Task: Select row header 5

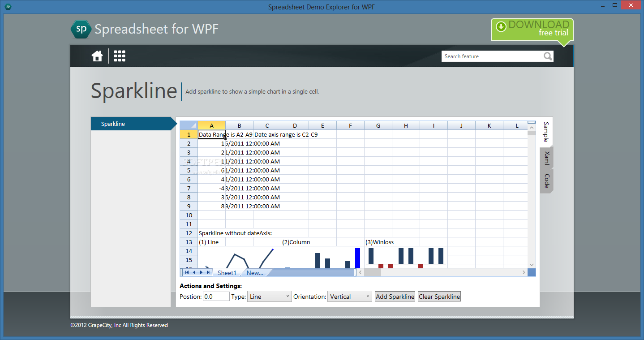Action: tap(189, 170)
